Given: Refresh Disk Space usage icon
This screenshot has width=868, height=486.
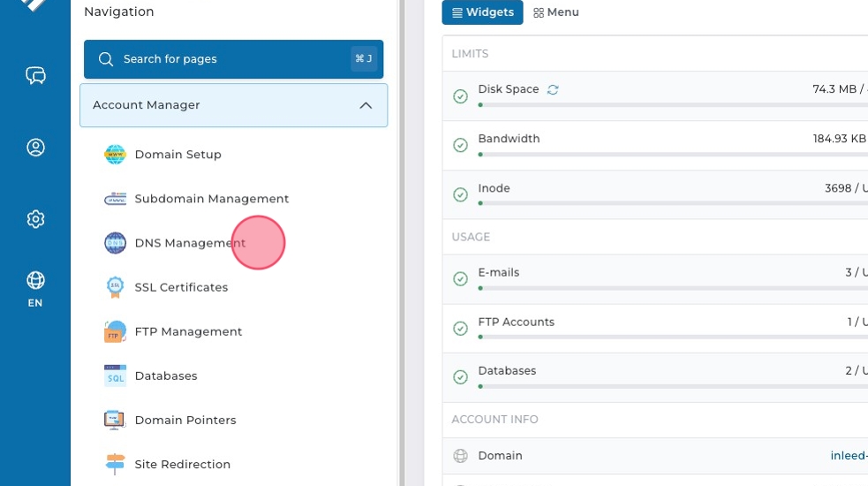Looking at the screenshot, I should coord(553,89).
